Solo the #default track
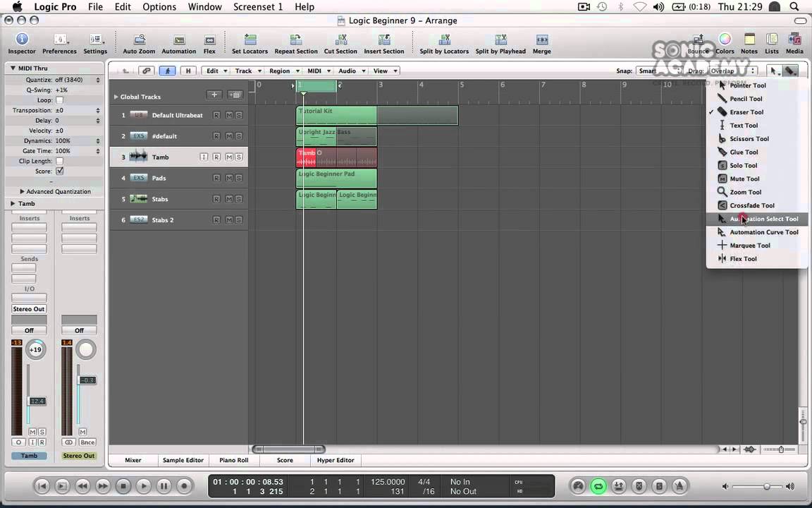 (239, 136)
